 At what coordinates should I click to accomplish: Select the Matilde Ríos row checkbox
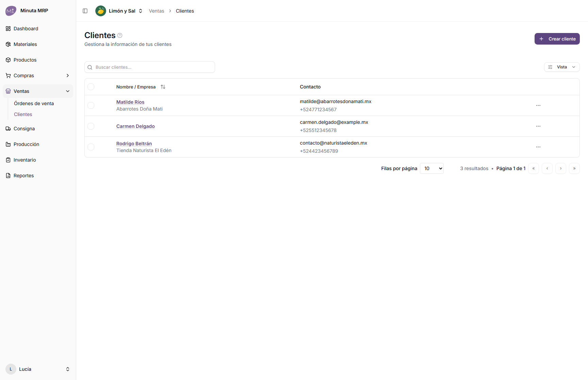(91, 105)
